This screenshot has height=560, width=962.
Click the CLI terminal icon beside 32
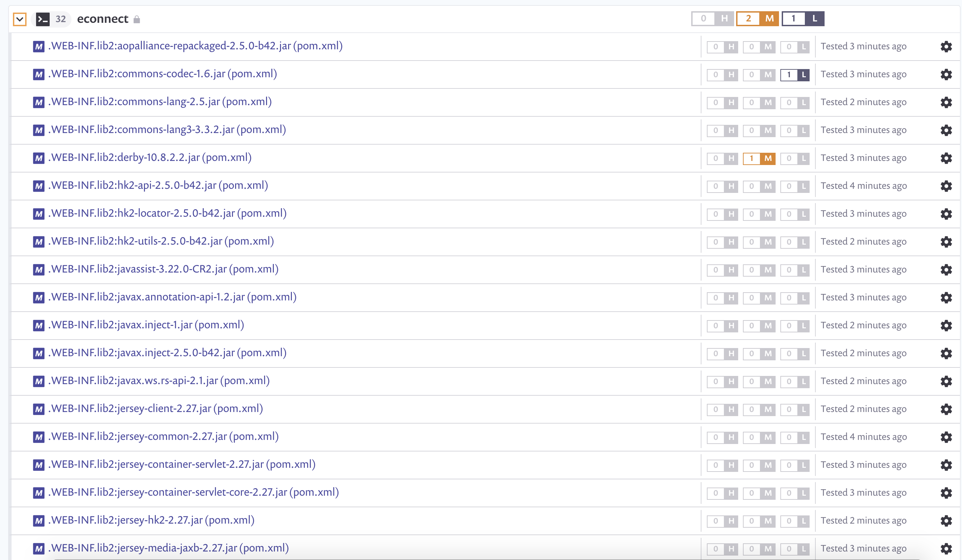coord(43,19)
